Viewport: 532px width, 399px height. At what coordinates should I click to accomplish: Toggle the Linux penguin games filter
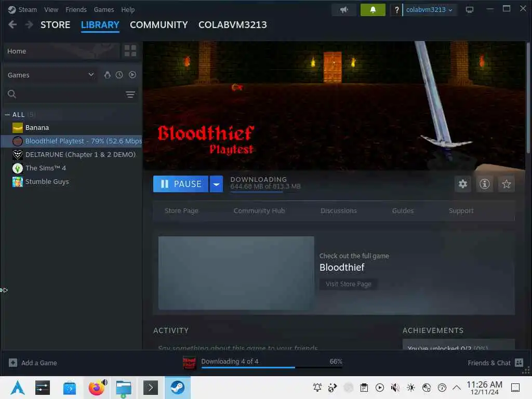(107, 75)
